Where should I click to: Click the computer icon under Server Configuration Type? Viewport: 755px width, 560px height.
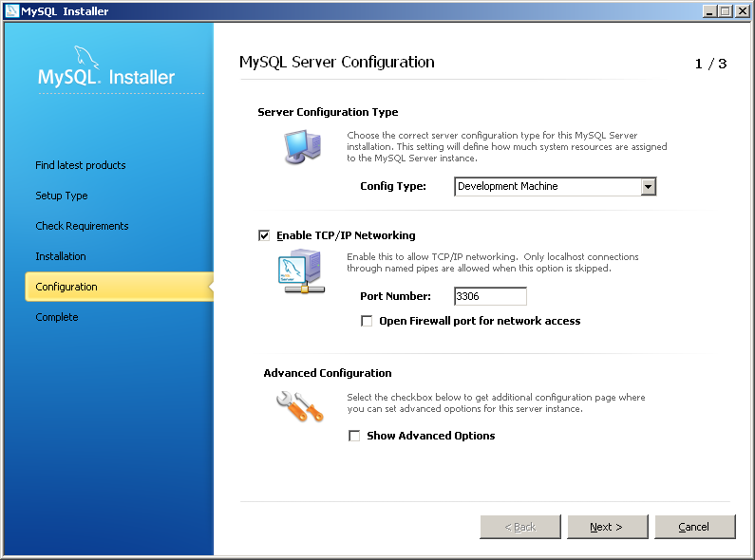click(302, 147)
